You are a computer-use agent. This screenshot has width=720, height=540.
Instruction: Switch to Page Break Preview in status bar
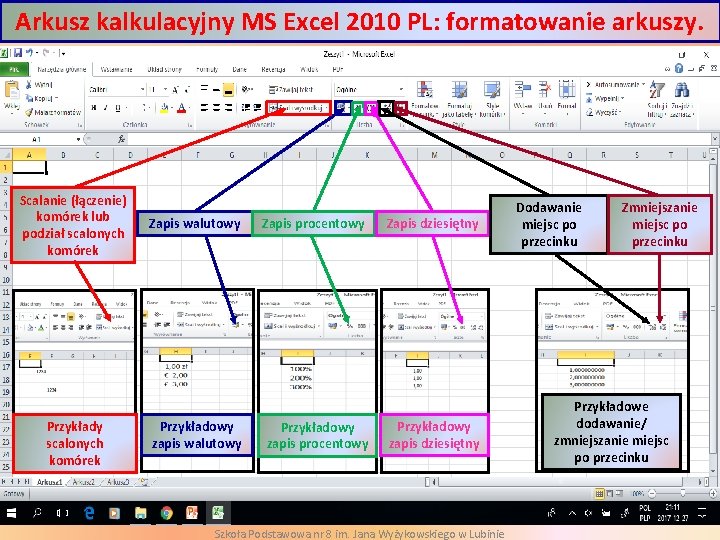coord(619,494)
